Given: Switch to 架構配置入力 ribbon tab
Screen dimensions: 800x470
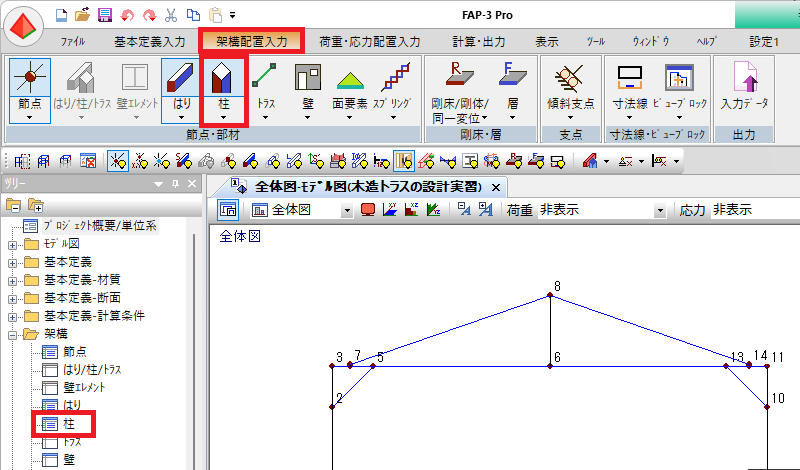Looking at the screenshot, I should tap(252, 41).
